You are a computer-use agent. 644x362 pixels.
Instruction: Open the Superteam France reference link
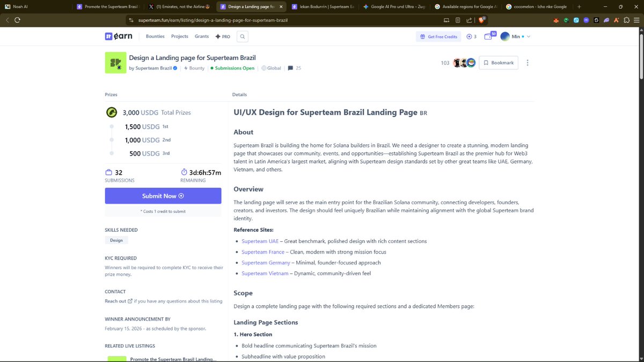click(x=263, y=252)
